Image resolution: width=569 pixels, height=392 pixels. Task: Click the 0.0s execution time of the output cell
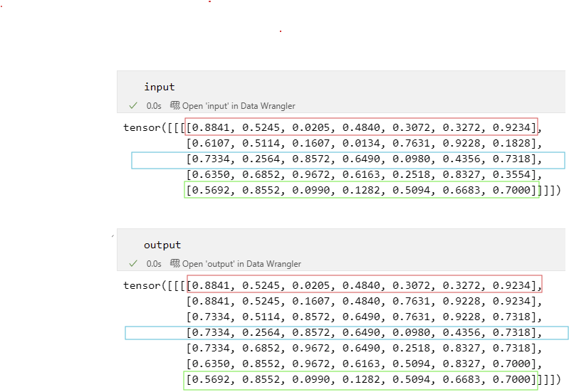(x=154, y=263)
